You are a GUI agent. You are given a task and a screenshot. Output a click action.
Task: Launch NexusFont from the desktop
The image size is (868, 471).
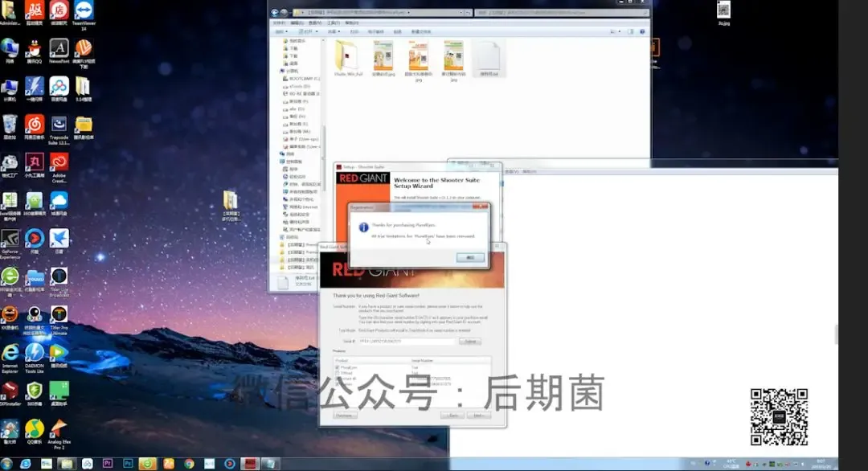(59, 51)
